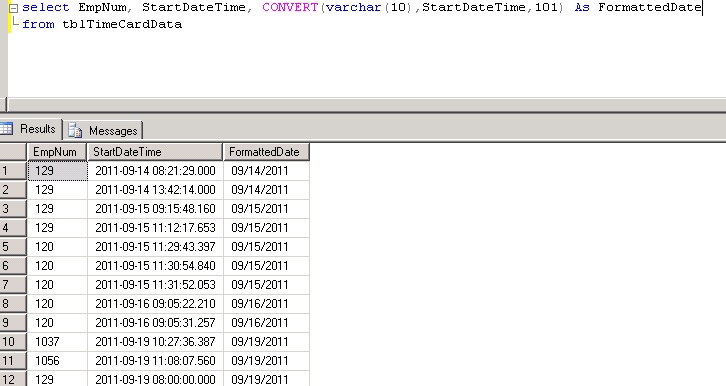
Task: Select row header 1
Action: [13, 171]
